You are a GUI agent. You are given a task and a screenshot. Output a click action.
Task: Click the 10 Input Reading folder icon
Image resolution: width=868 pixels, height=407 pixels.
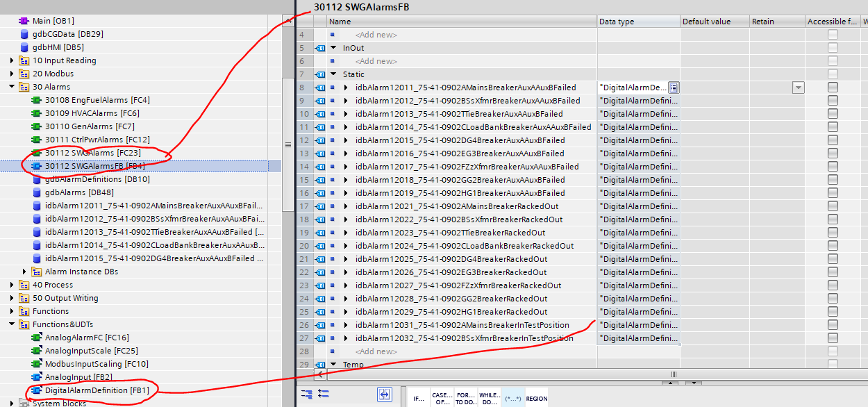[x=24, y=60]
